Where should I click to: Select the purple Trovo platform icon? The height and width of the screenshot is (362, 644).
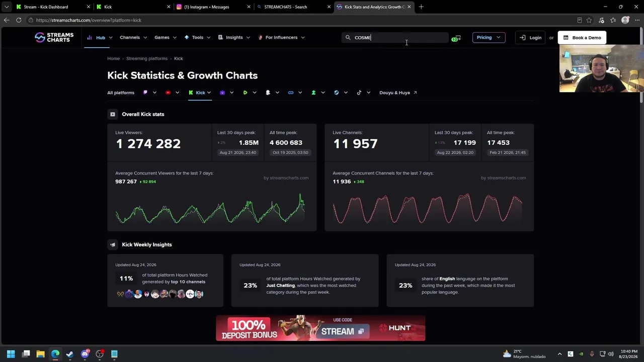(x=222, y=93)
